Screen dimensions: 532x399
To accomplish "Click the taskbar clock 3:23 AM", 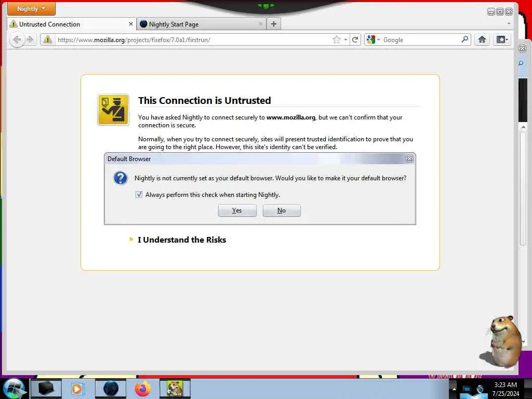I will pos(506,385).
